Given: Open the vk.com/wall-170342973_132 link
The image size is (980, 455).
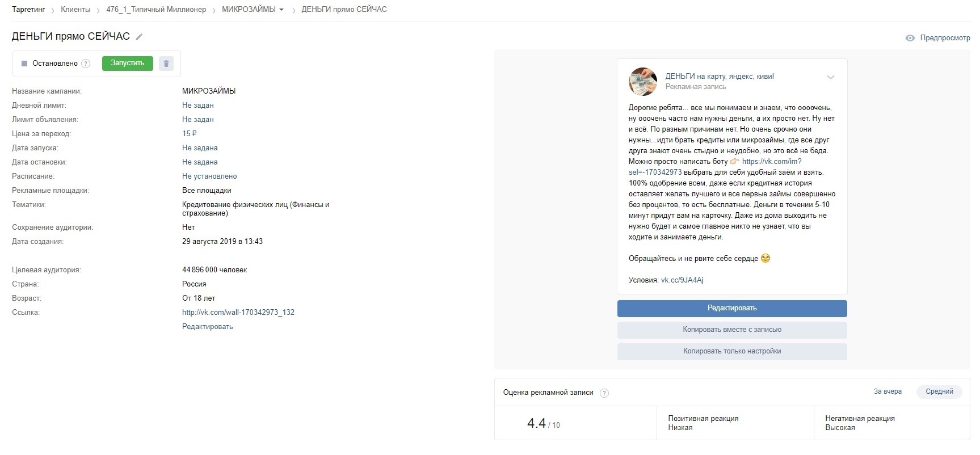Looking at the screenshot, I should click(238, 313).
